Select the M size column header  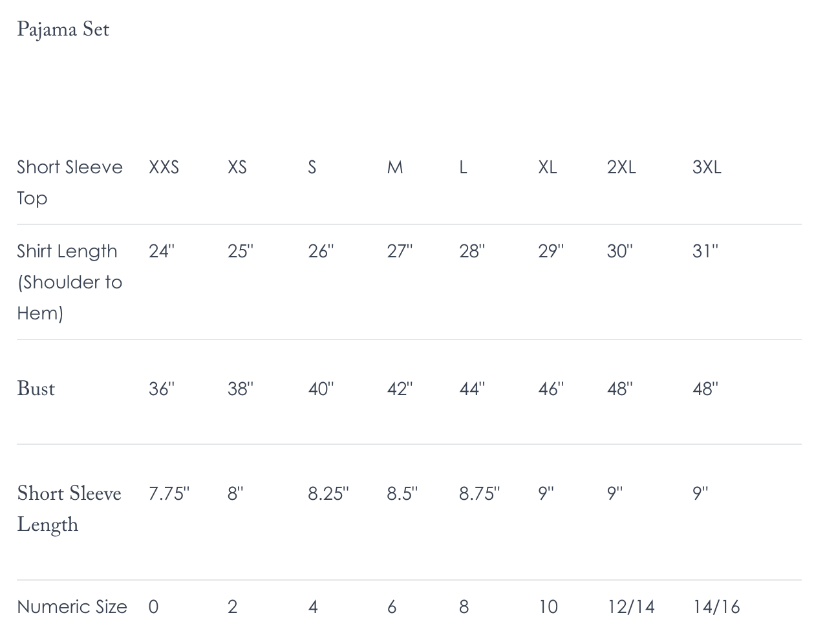(395, 167)
